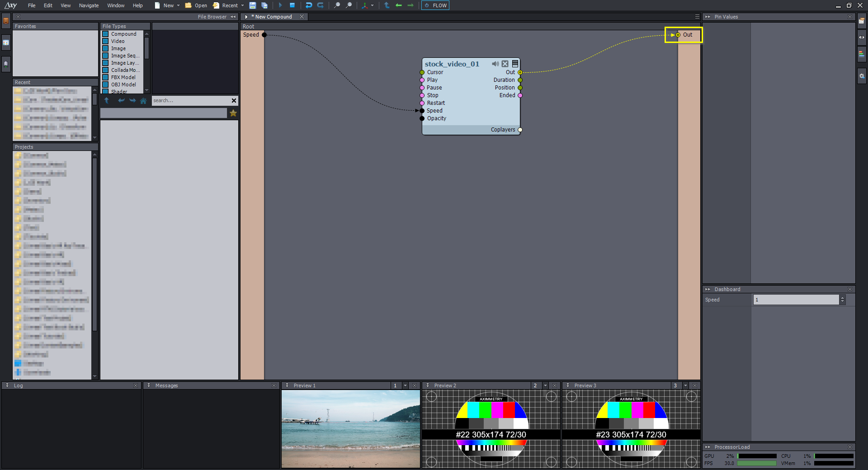This screenshot has width=868, height=470.
Task: Toggle the Collada Mo... file type checkbox
Action: 105,70
